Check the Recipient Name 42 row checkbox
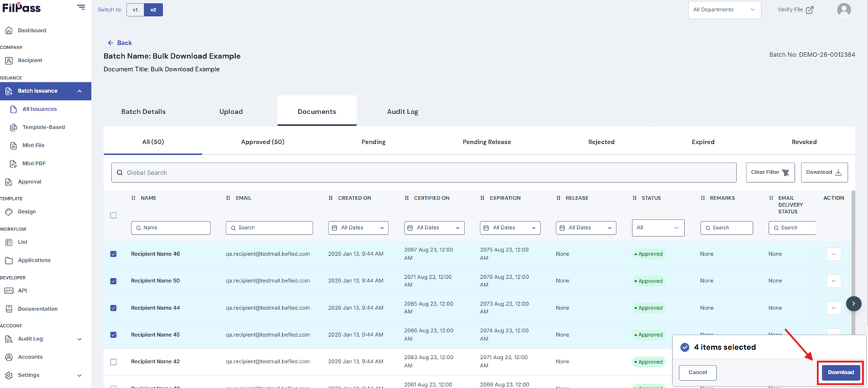The image size is (868, 388). click(113, 362)
